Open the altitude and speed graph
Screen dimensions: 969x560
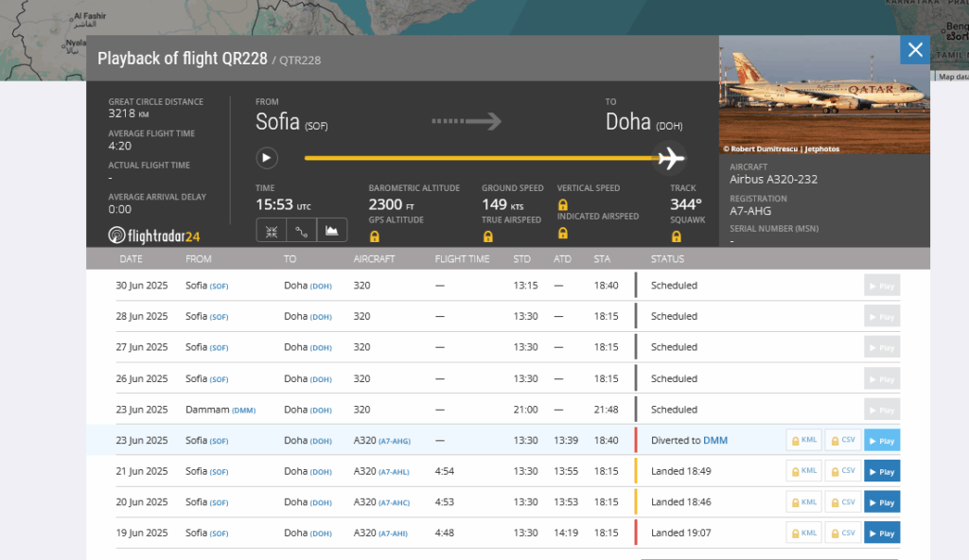(x=332, y=231)
